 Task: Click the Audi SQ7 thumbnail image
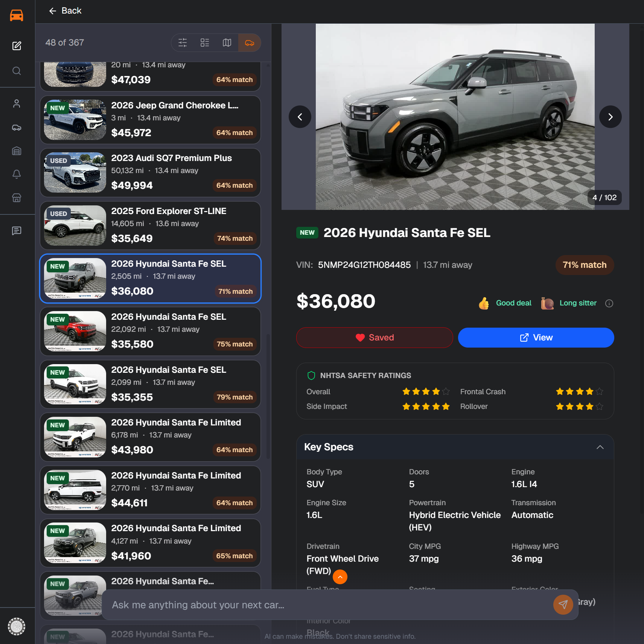(x=75, y=173)
